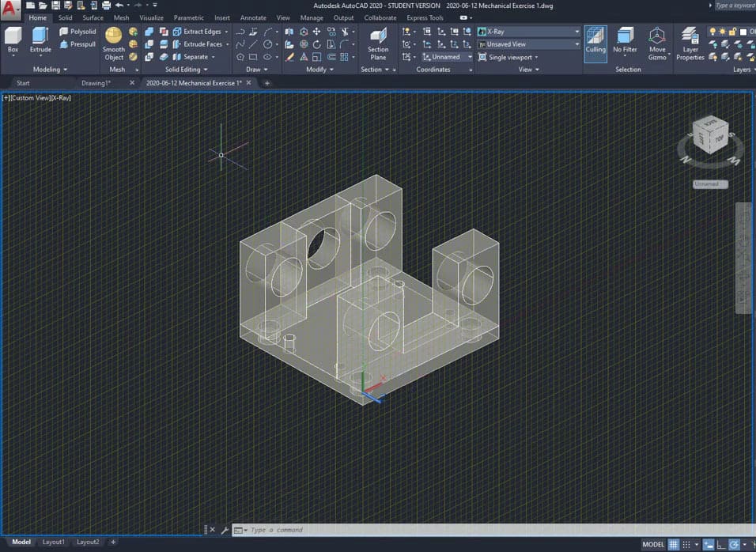
Task: Open the AutoCAD application menu button
Action: 10,9
